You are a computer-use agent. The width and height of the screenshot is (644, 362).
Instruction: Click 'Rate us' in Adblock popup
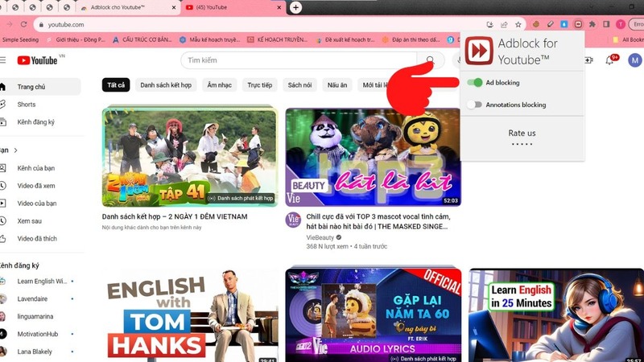tap(522, 133)
